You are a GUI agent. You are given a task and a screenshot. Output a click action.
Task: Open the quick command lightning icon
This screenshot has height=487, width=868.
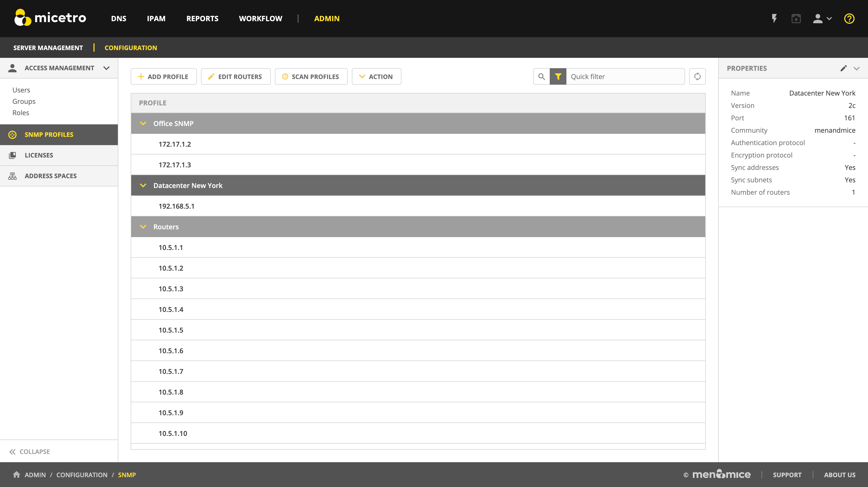tap(774, 19)
